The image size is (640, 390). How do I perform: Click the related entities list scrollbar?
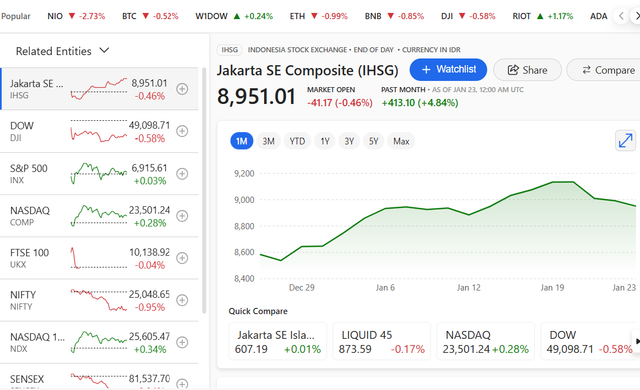[x=204, y=191]
